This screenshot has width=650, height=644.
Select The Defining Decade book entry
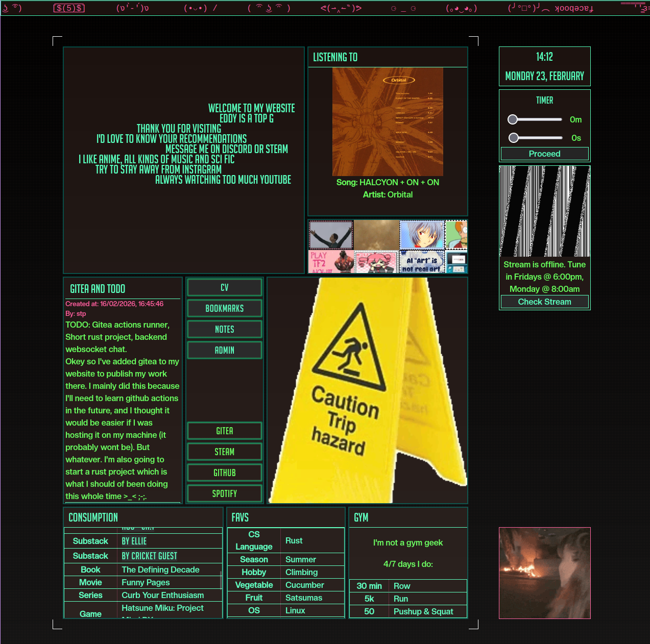click(x=160, y=569)
